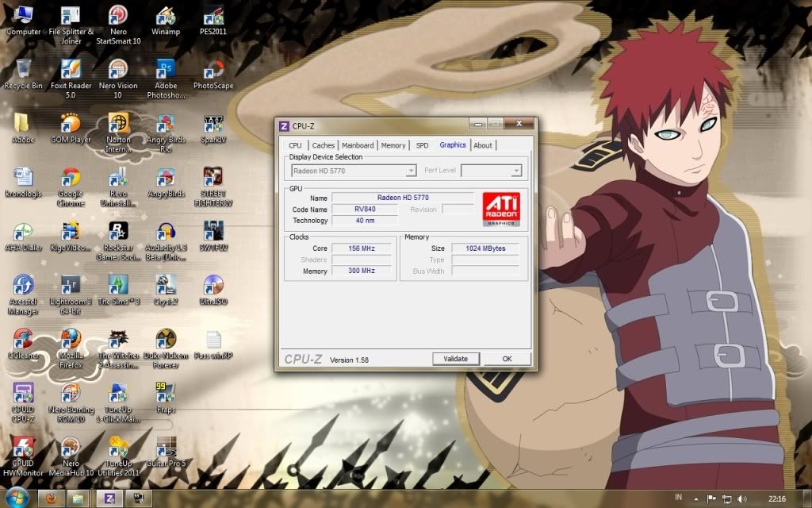Click the Crysis 2 desktop icon
This screenshot has height=508, width=812.
coord(166,291)
